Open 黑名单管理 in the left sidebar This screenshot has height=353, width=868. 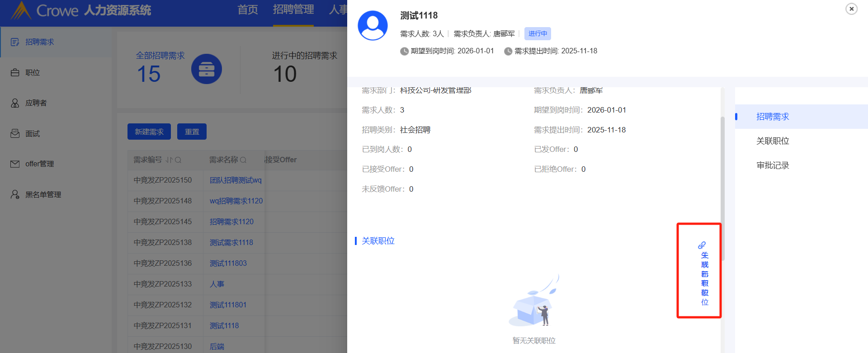[56, 195]
